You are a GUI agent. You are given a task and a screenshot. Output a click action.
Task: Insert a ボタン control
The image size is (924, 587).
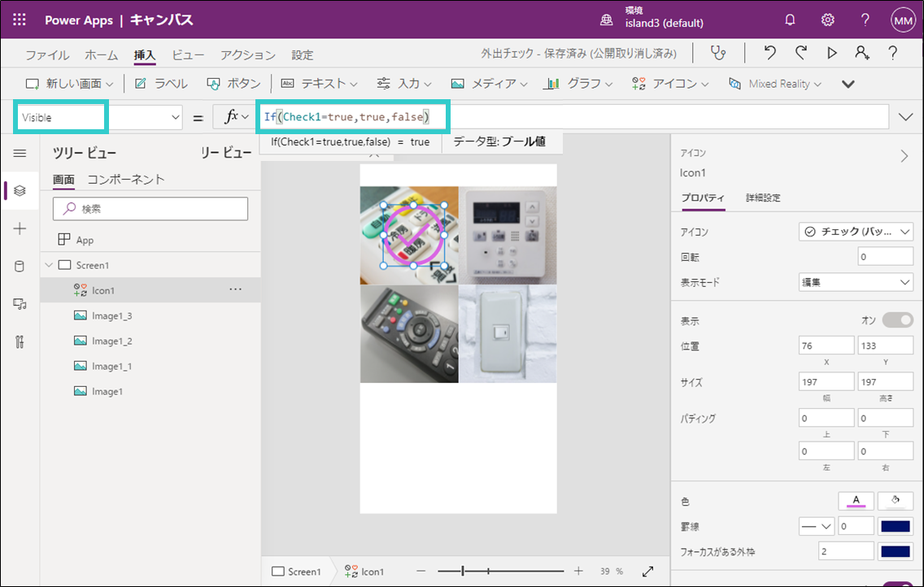[x=234, y=84]
